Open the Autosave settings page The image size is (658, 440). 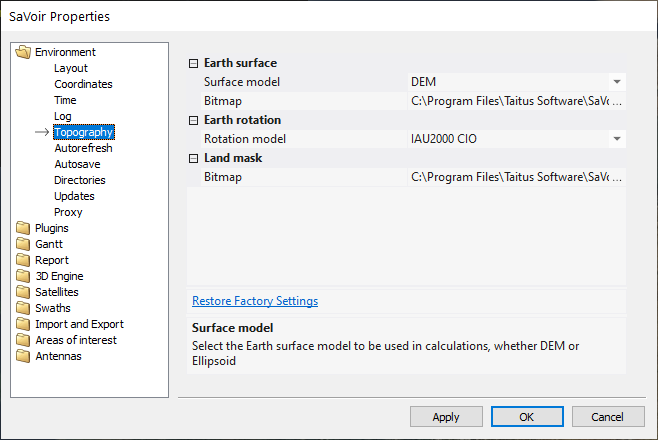click(77, 164)
